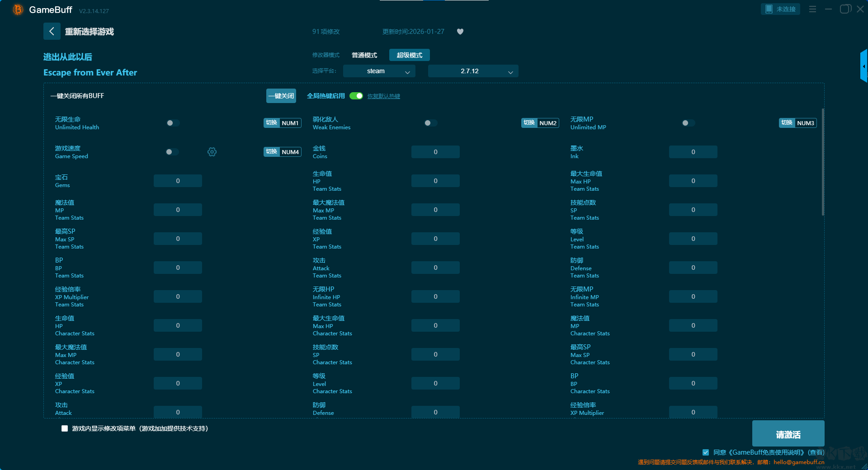Open the hamburger menu icon
The width and height of the screenshot is (868, 470).
point(812,9)
